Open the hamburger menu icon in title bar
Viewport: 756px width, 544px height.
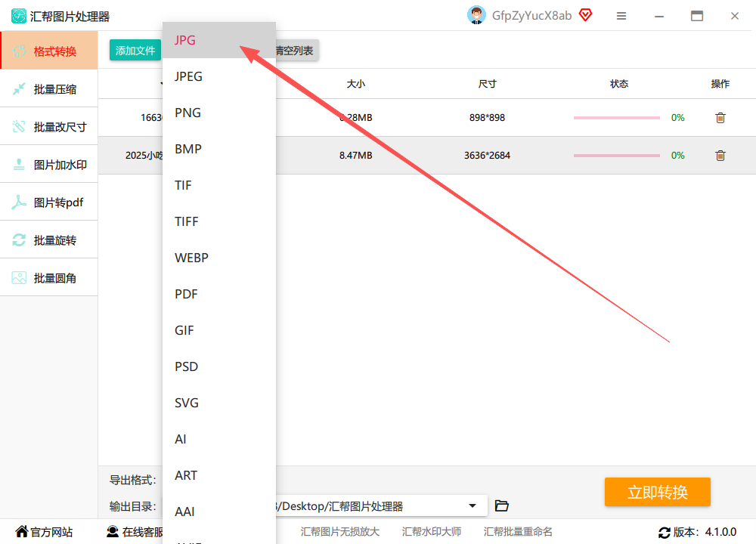pyautogui.click(x=621, y=16)
